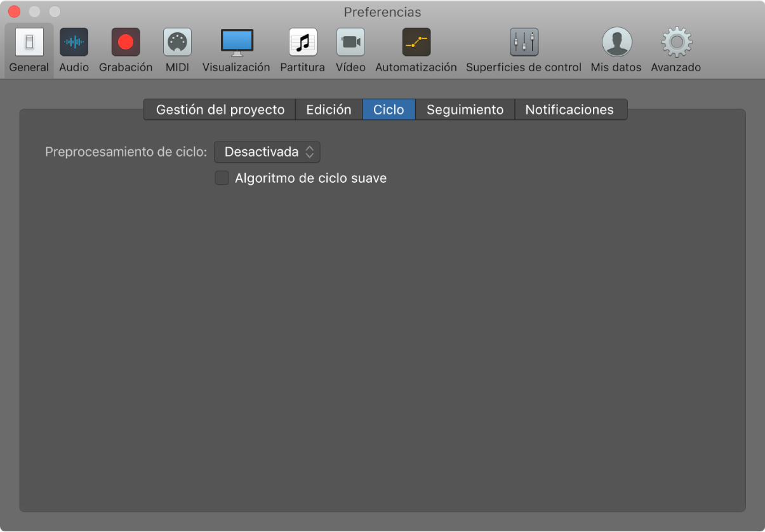Open the Audio preferences waveform icon

click(74, 43)
